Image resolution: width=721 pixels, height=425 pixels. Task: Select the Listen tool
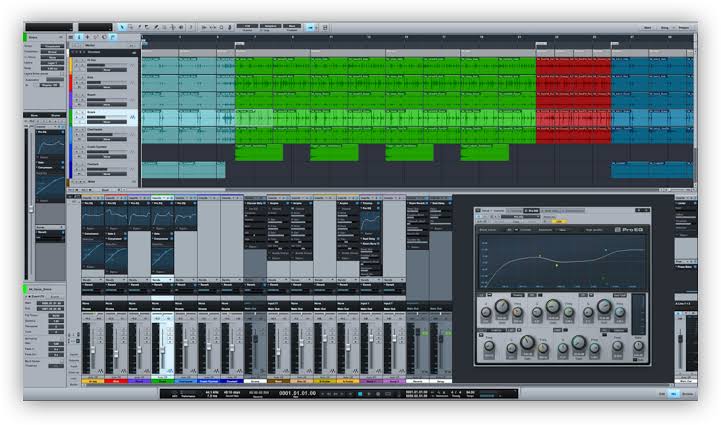point(181,28)
